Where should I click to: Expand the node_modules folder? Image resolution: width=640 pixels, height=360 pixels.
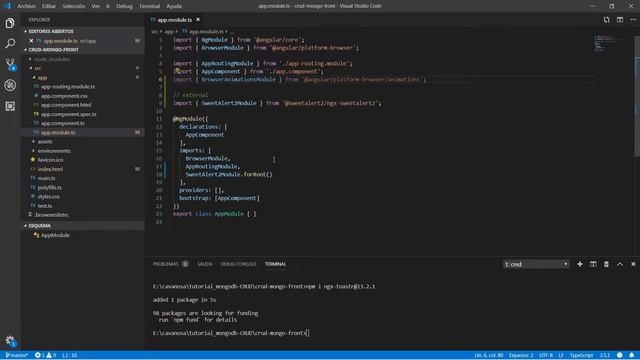51,59
